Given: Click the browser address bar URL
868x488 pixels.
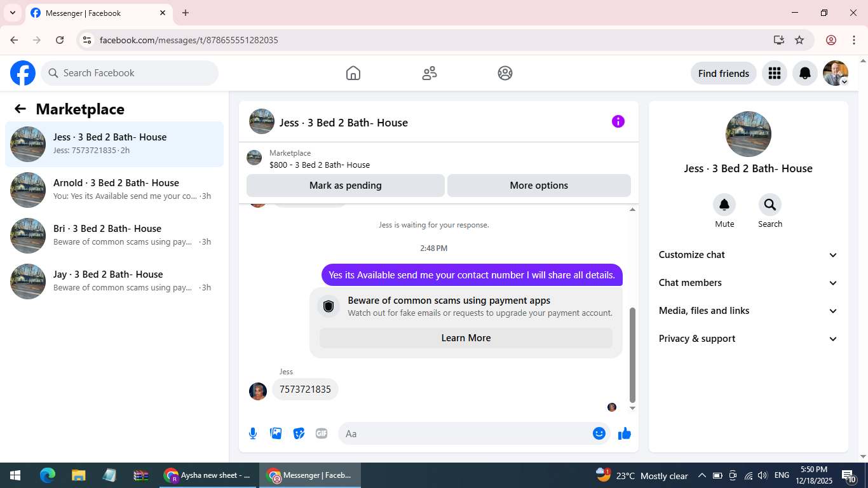Looking at the screenshot, I should pos(189,40).
